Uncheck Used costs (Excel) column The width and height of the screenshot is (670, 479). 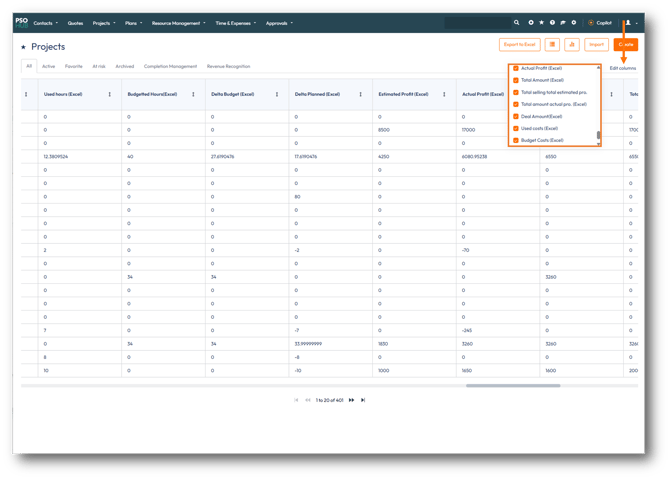(x=516, y=128)
